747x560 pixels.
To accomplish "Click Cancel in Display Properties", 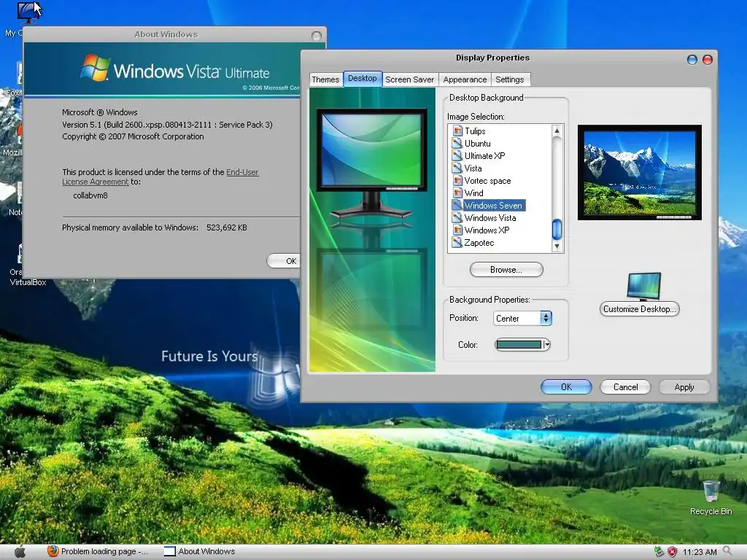I will (x=625, y=387).
